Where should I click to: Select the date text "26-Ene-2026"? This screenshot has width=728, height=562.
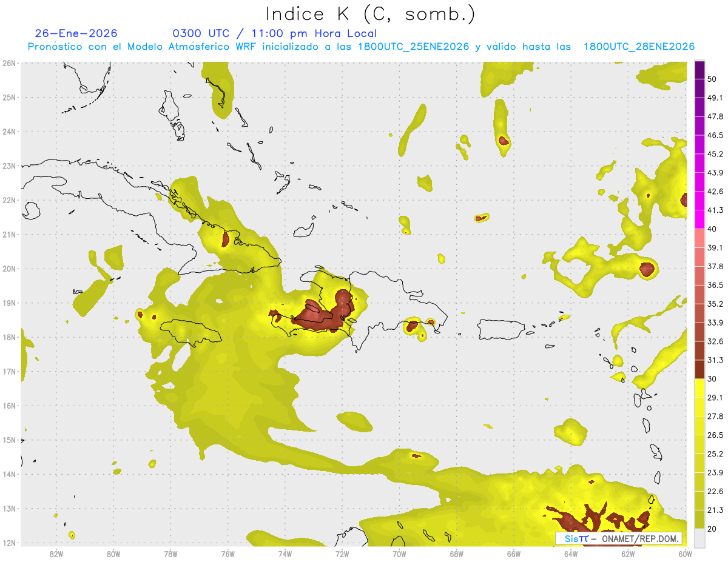[x=76, y=33]
